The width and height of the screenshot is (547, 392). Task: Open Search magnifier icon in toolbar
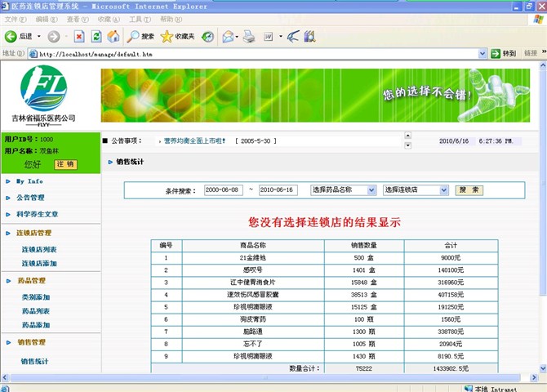[132, 36]
